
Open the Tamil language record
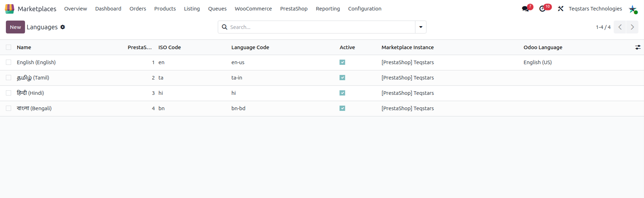[33, 78]
